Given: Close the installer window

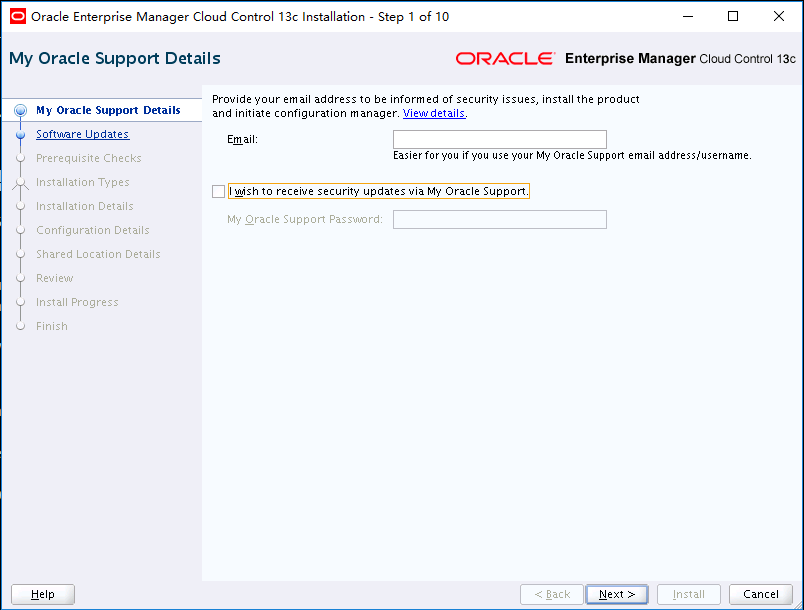Looking at the screenshot, I should pyautogui.click(x=779, y=16).
